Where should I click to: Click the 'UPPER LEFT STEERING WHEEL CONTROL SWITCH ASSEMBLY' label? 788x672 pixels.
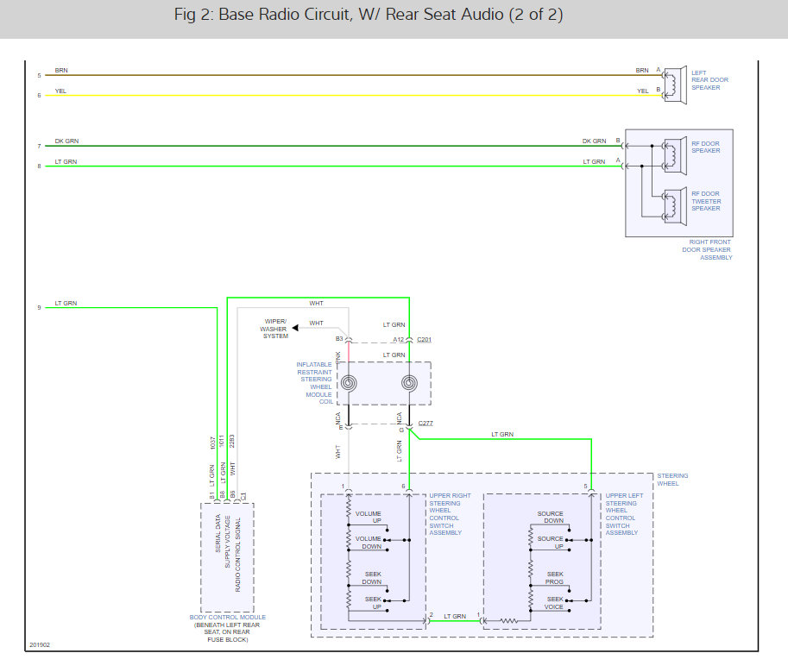(624, 514)
